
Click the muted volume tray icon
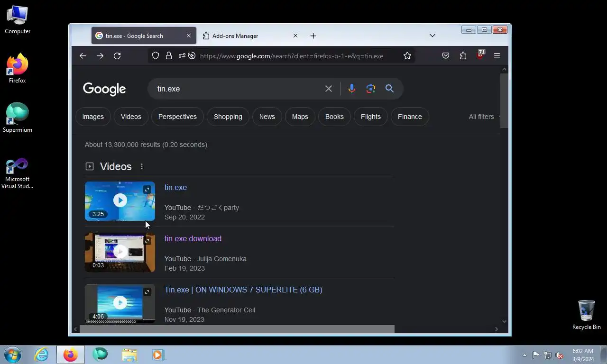point(559,355)
